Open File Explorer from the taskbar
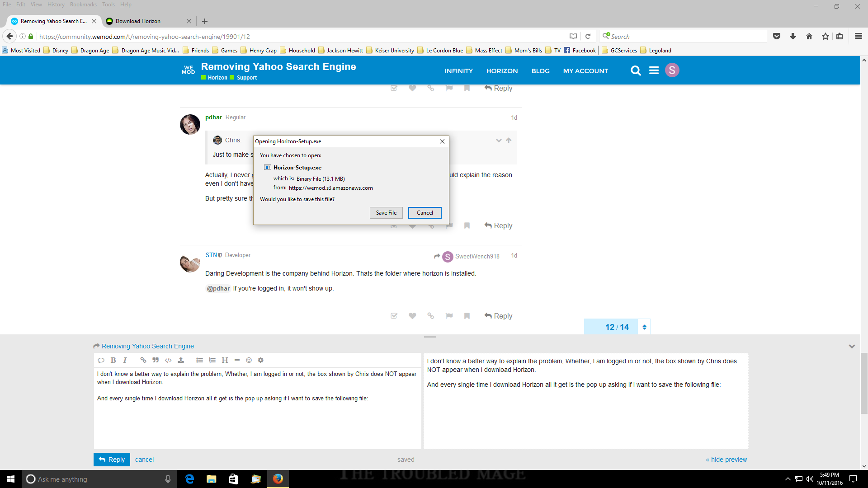The height and width of the screenshot is (488, 868). pos(211,479)
